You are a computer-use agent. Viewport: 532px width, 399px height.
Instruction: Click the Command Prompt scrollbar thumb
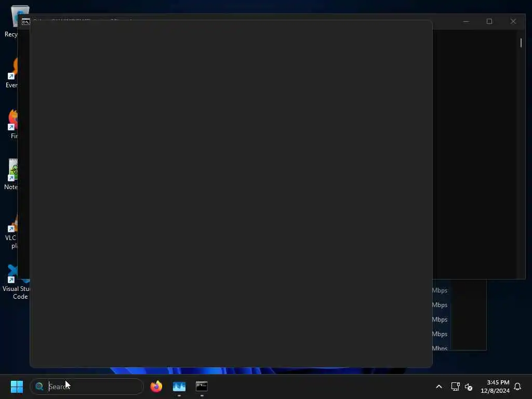coord(521,43)
